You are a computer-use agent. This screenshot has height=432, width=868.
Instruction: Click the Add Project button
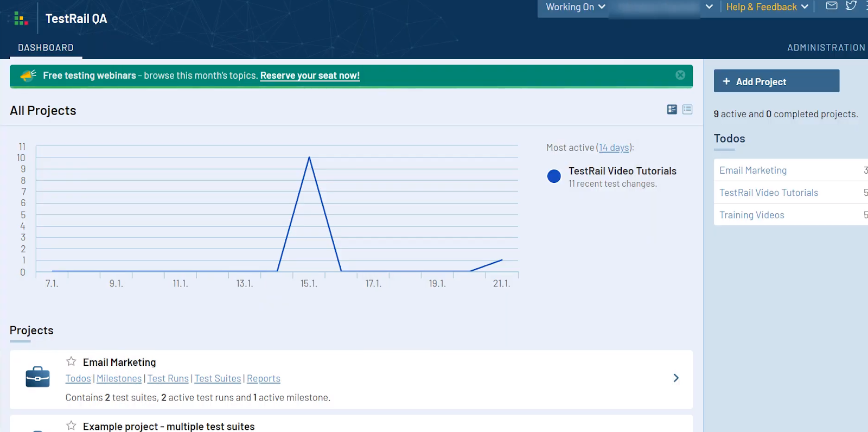pos(776,81)
